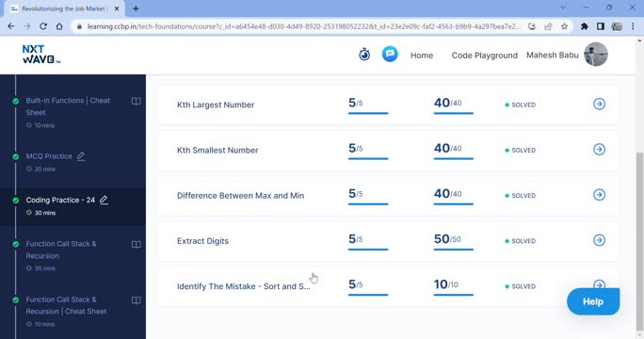Open Difference Between Max and Min arrow
The image size is (644, 339).
coord(599,195)
